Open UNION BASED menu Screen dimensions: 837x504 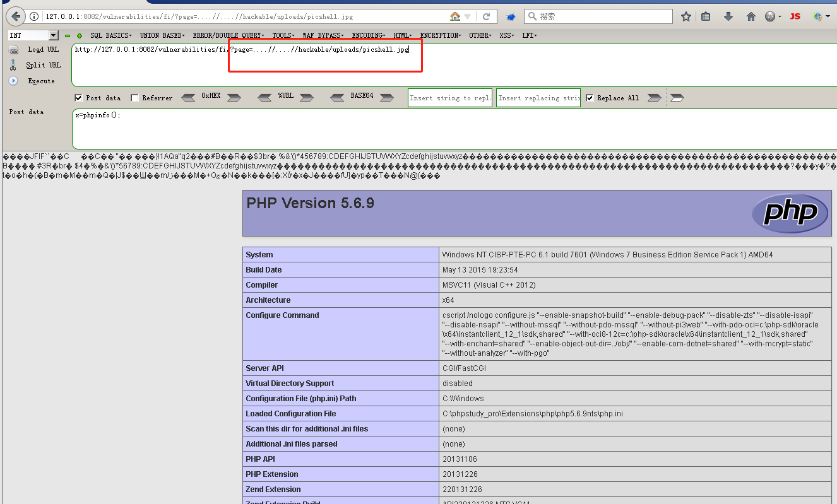tap(162, 36)
